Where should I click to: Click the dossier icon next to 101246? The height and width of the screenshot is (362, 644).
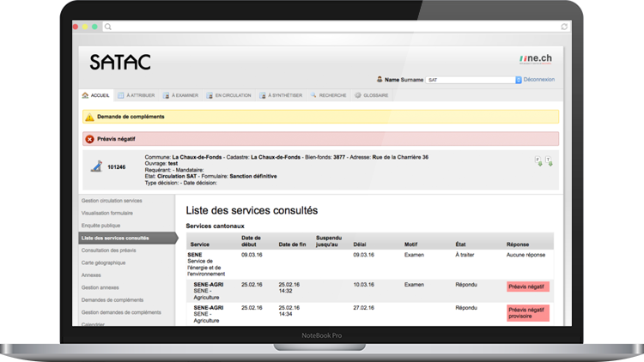[96, 166]
